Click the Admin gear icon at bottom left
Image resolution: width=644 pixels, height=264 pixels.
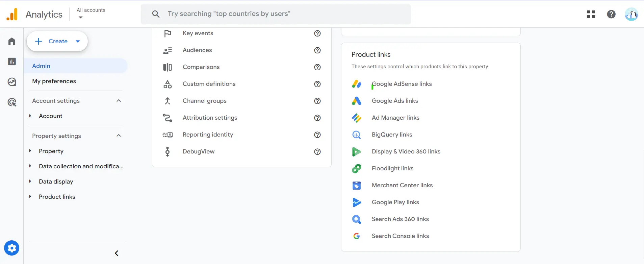tap(12, 248)
